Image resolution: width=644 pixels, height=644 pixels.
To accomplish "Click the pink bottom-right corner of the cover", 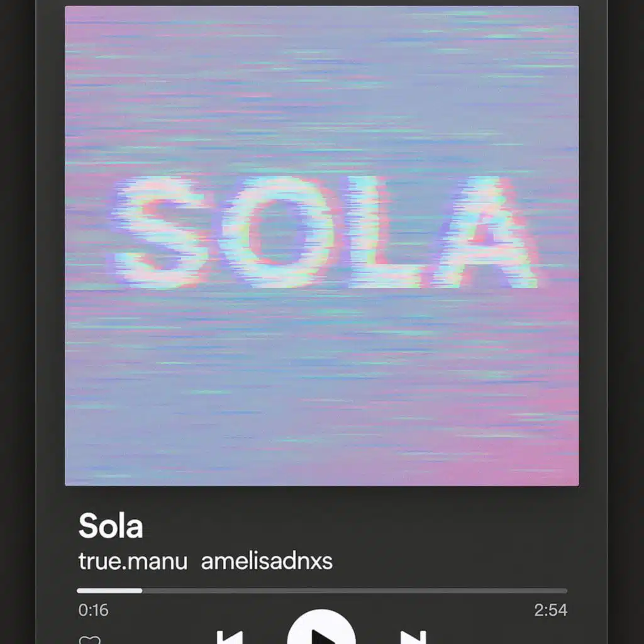I will tap(550, 460).
